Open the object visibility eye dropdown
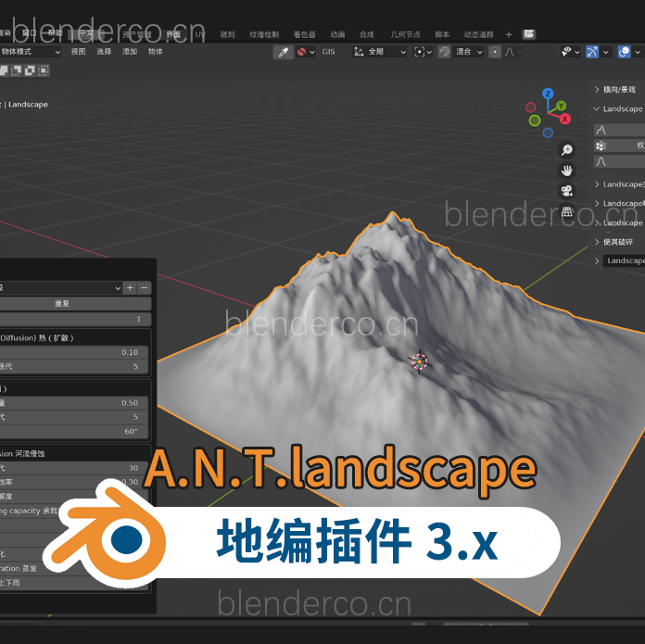645x644 pixels. (570, 52)
